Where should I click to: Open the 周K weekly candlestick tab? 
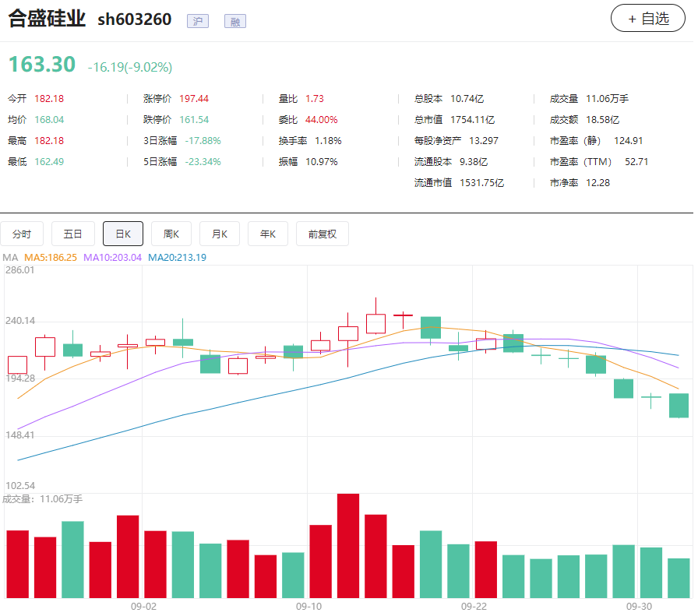coord(171,234)
